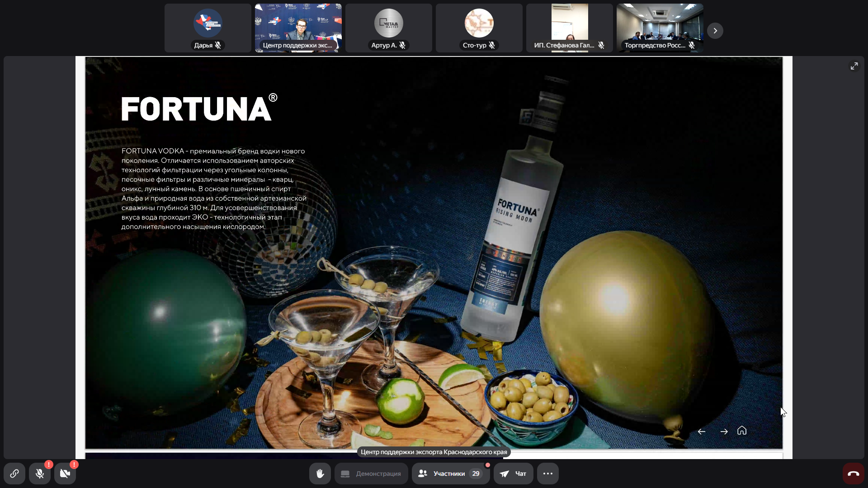
Task: Turn on the camera
Action: (65, 474)
